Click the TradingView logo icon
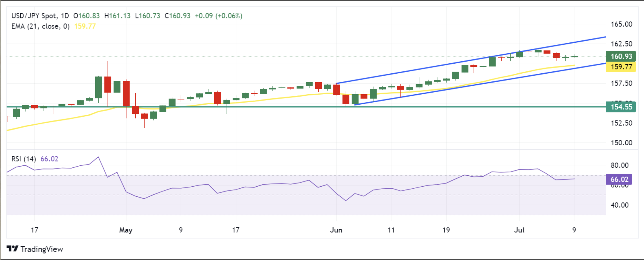644x260 pixels. click(x=13, y=248)
